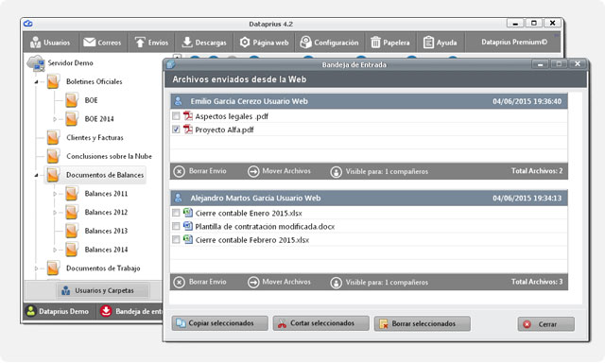Click Cortar seleccionados button

[321, 323]
